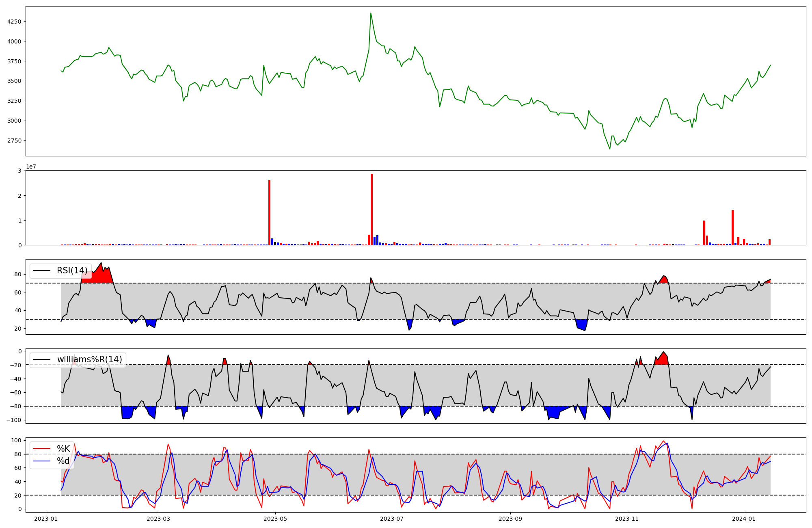The height and width of the screenshot is (528, 812).
Task: Click the blue RSI oversold area in October 2023
Action: click(x=581, y=324)
